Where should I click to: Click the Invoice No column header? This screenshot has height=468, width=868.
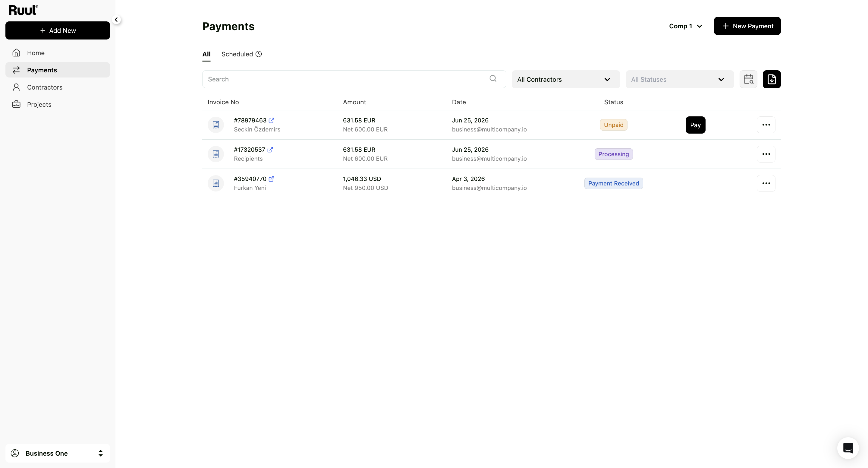coord(223,102)
